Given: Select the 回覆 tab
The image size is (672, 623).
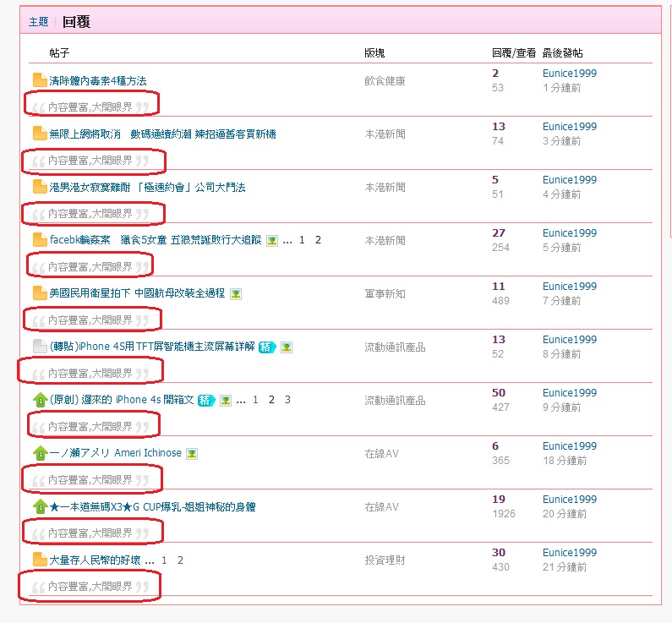Looking at the screenshot, I should [x=76, y=22].
